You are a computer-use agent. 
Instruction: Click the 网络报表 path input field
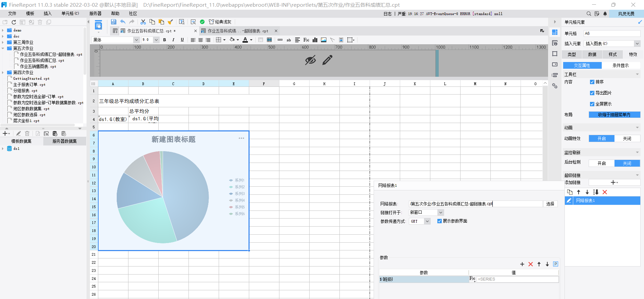point(476,204)
